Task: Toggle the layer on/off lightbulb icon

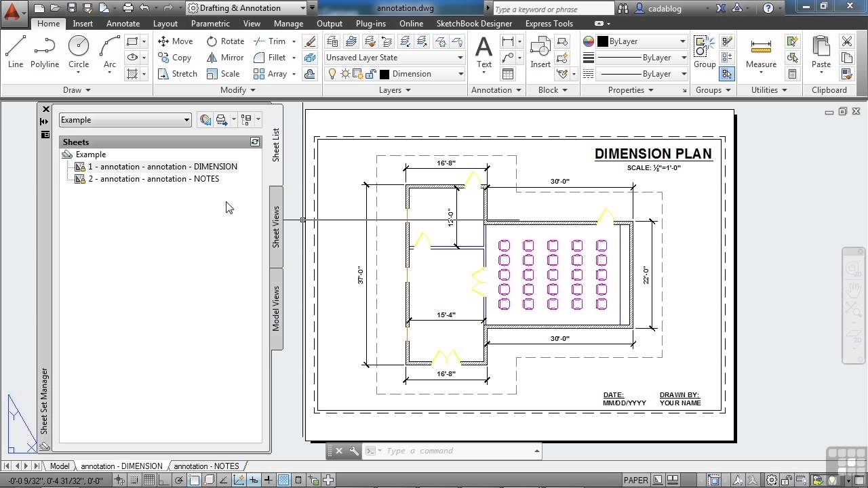Action: (332, 74)
